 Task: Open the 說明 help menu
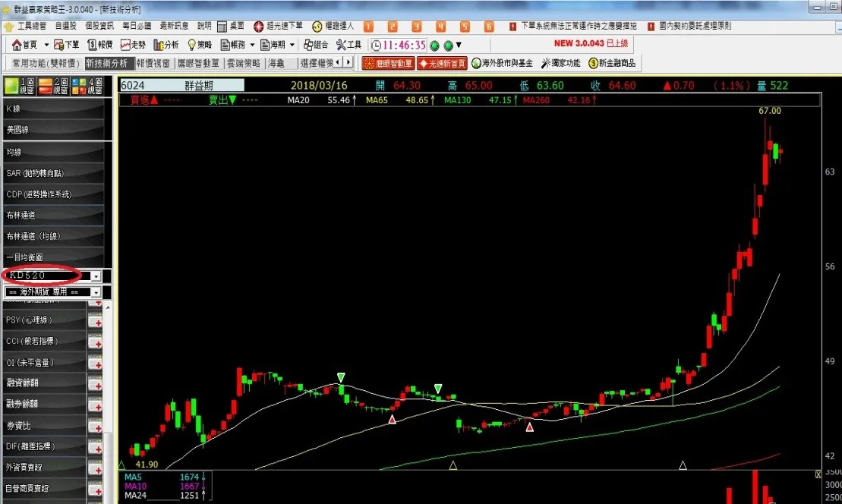pos(204,26)
